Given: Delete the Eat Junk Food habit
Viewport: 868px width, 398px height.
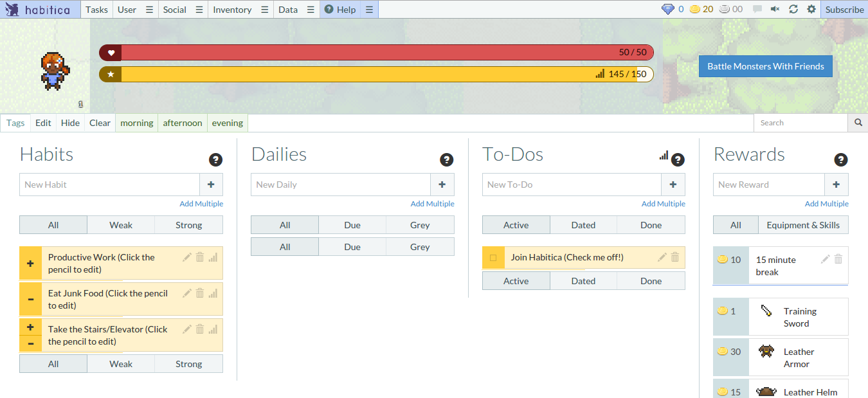Looking at the screenshot, I should point(200,293).
